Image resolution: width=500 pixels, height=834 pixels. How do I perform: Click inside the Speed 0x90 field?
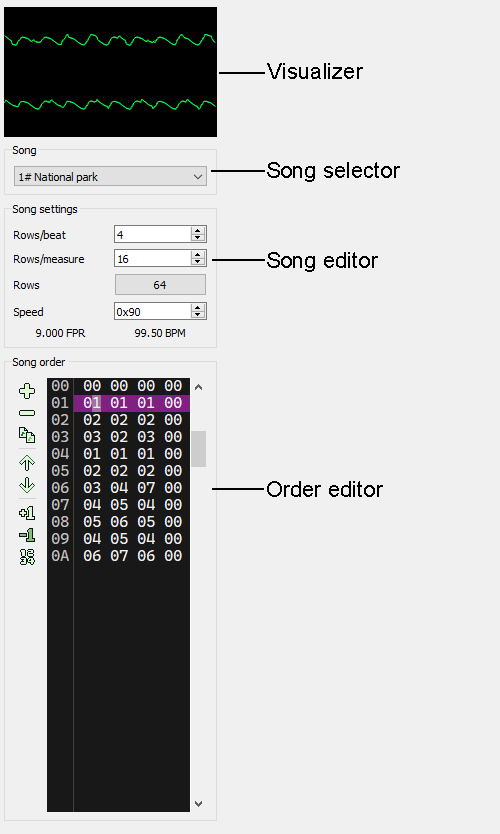point(153,312)
